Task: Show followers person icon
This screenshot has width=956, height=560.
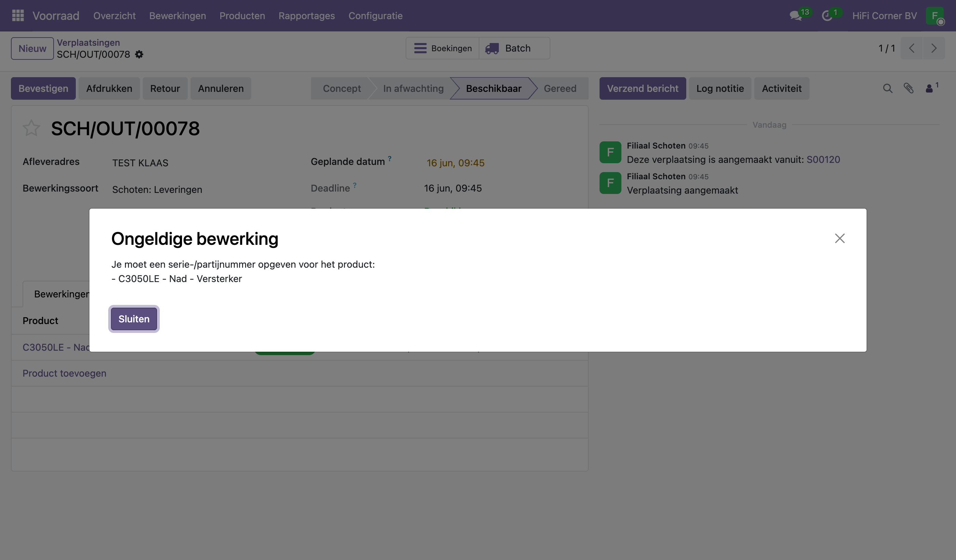Action: 929,88
